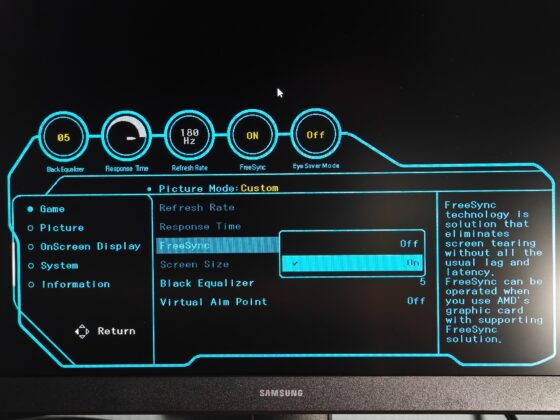Screen dimensions: 560x420
Task: Select the highlighted FreeSync setting row
Action: [218, 245]
